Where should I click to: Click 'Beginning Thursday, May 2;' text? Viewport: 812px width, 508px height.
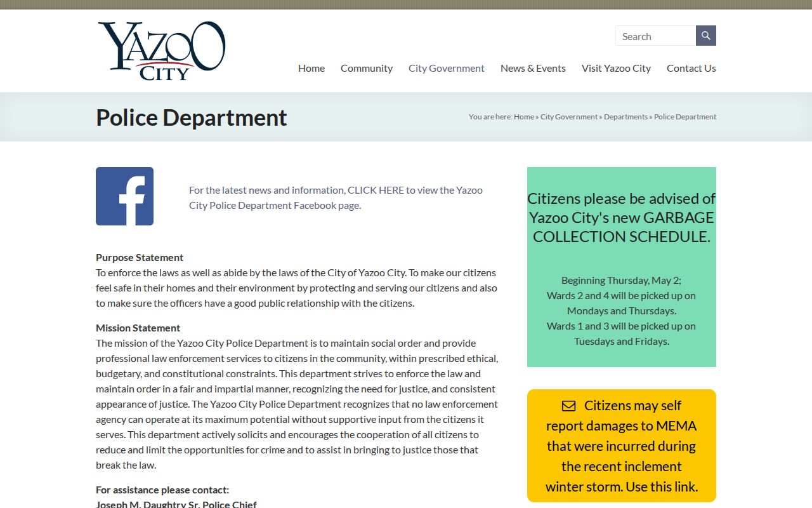tap(622, 280)
